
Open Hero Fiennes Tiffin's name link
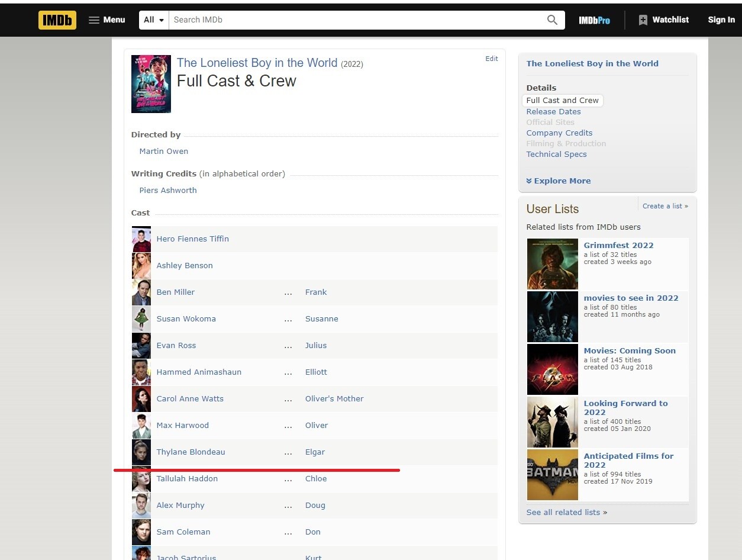pos(192,239)
